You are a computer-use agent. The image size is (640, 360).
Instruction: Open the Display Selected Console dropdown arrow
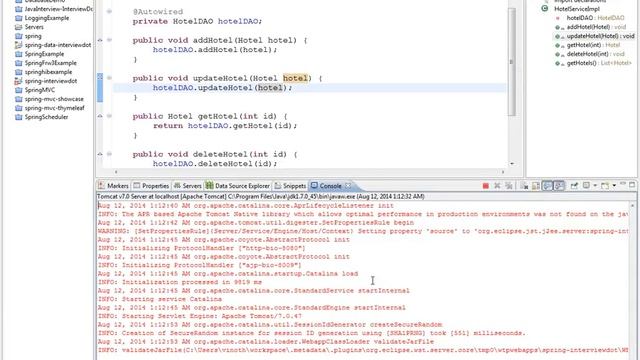coord(595,186)
